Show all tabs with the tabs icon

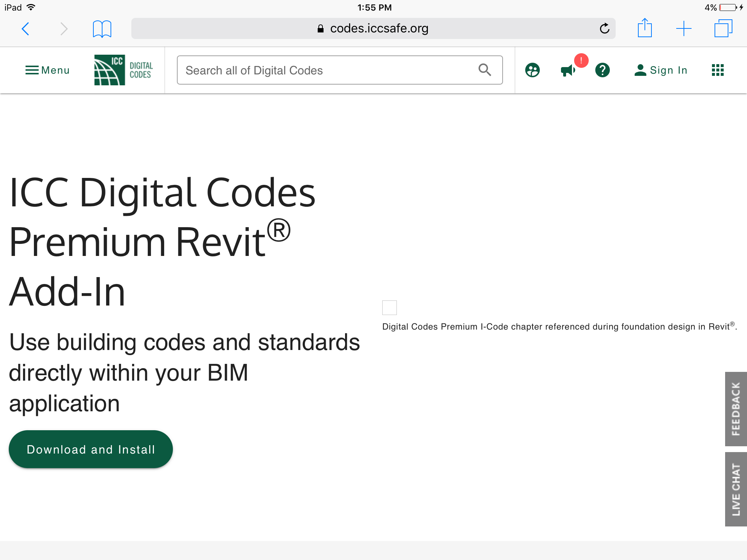coord(723,28)
